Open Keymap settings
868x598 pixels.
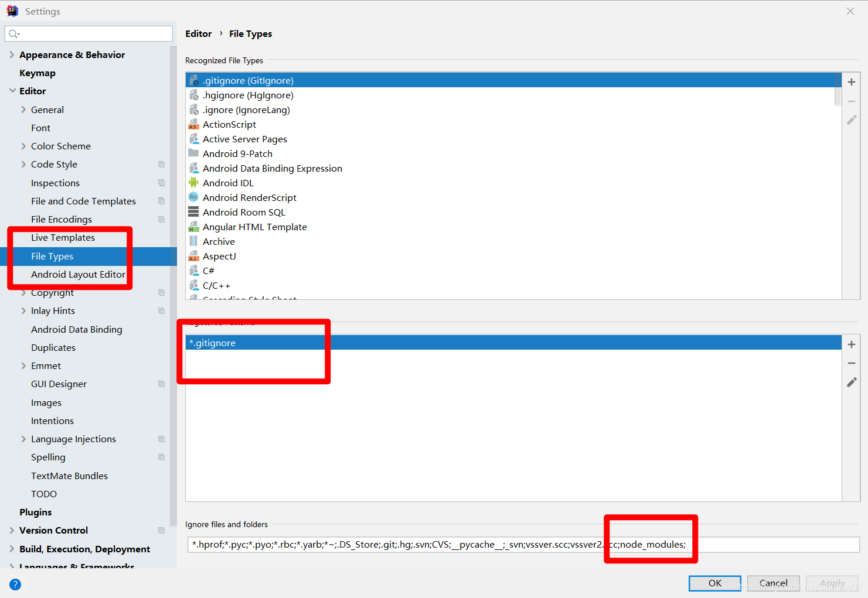click(x=38, y=73)
